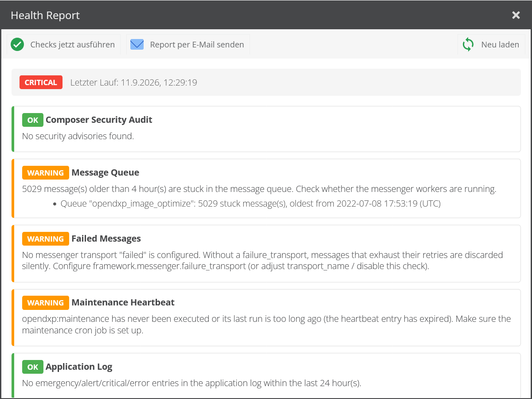The image size is (532, 399).
Task: Click the 'Maintenance Heartbeat' heading
Action: pos(123,302)
